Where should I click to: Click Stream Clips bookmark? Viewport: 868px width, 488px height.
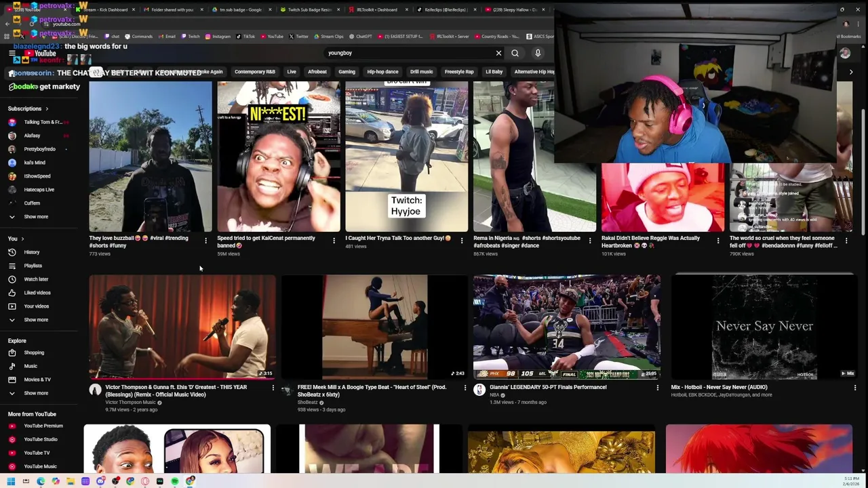(x=329, y=37)
